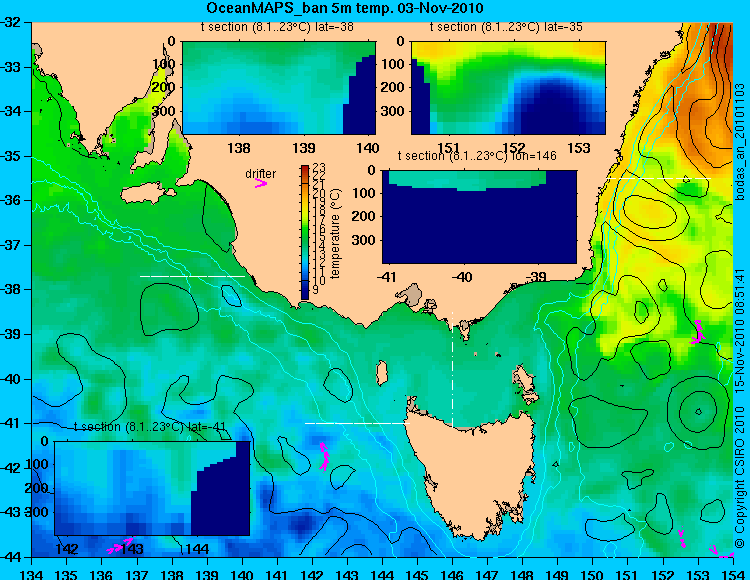Image resolution: width=750 pixels, height=580 pixels.
Task: Select the -34 latitude axis label
Action: coord(10,111)
